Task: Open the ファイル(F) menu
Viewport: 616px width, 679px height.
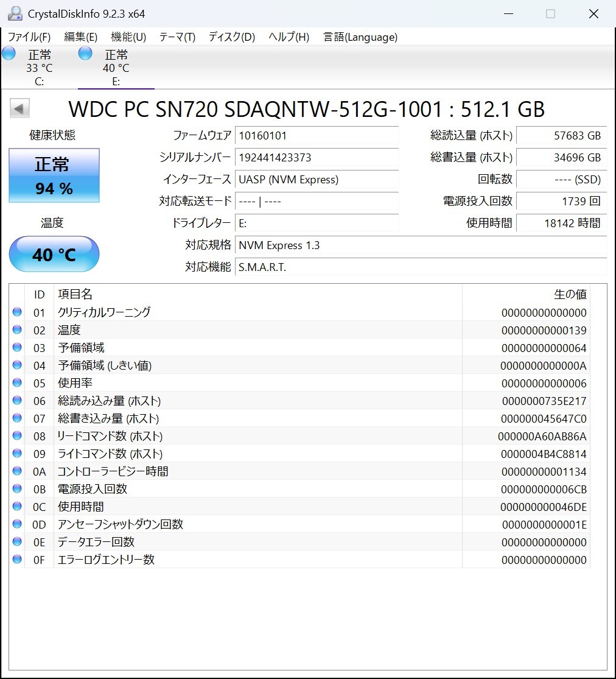Action: click(29, 37)
